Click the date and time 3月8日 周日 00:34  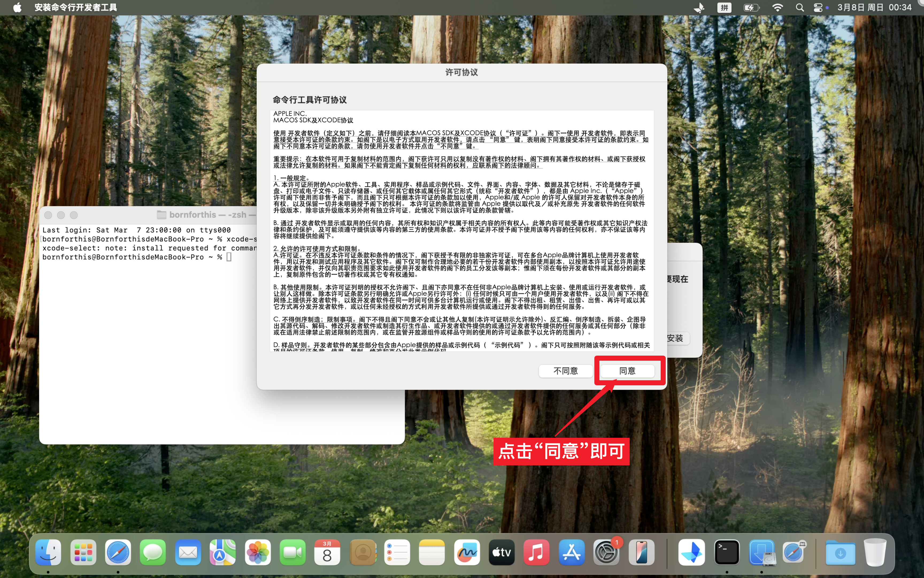[874, 7]
